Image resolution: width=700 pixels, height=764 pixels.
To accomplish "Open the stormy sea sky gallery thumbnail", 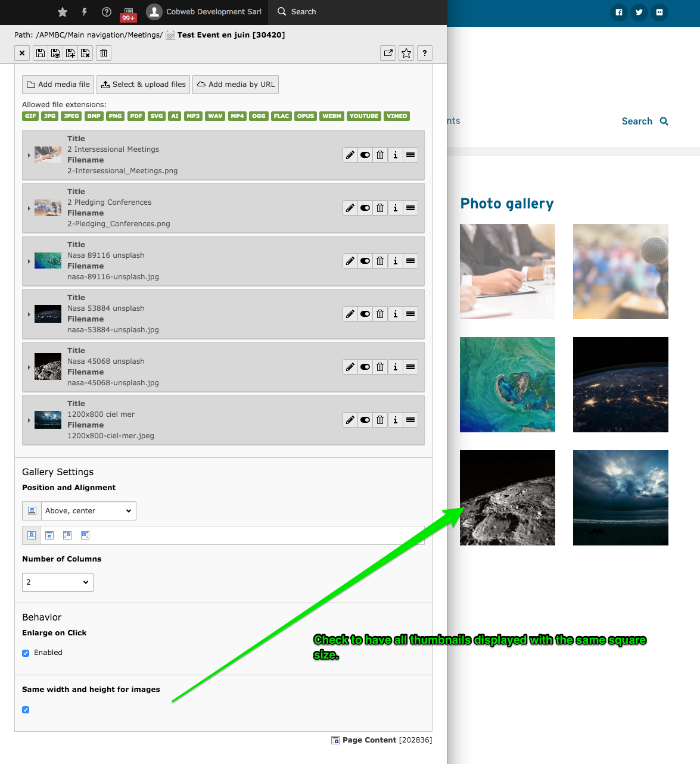I will (x=621, y=498).
